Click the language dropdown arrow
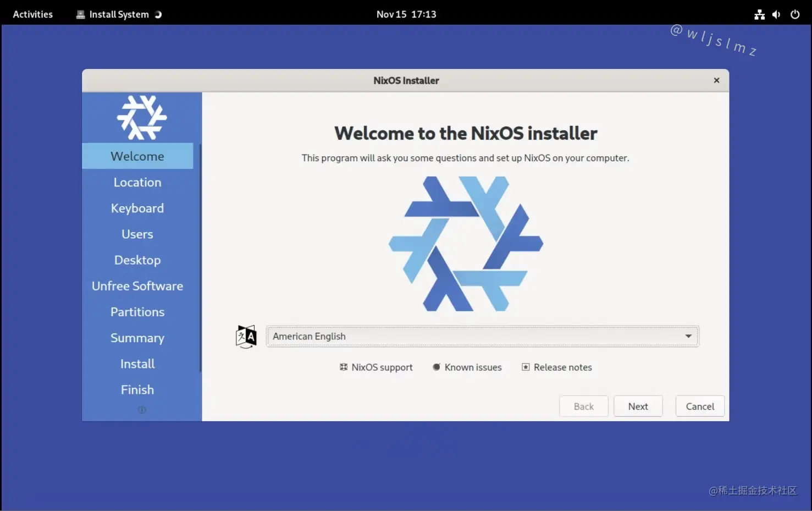 pos(688,336)
